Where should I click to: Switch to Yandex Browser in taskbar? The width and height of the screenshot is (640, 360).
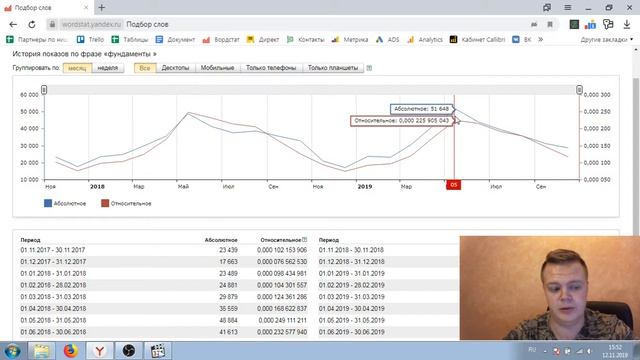(x=100, y=351)
